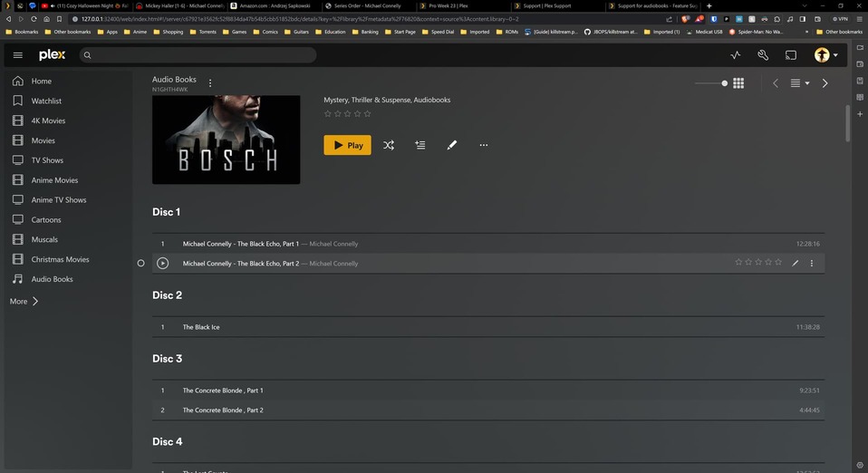
Task: Open Plex settings wrench icon
Action: pos(763,55)
